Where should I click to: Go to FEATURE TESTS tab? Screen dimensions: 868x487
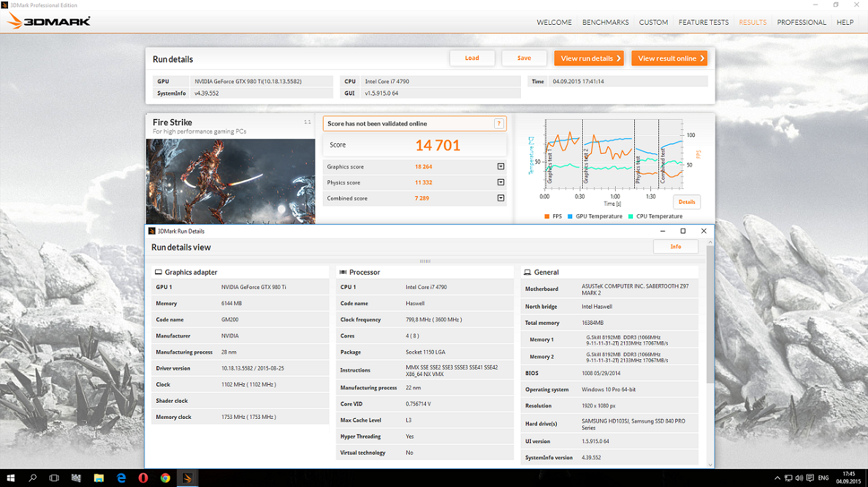pyautogui.click(x=704, y=22)
